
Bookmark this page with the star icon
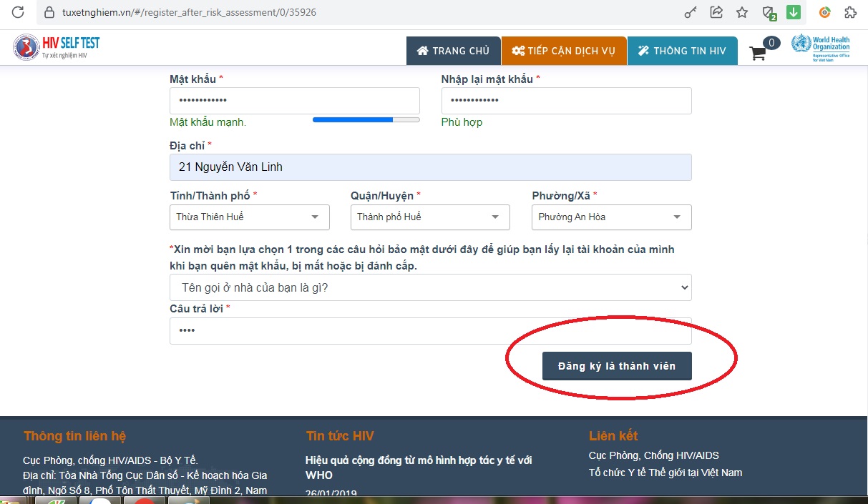742,12
